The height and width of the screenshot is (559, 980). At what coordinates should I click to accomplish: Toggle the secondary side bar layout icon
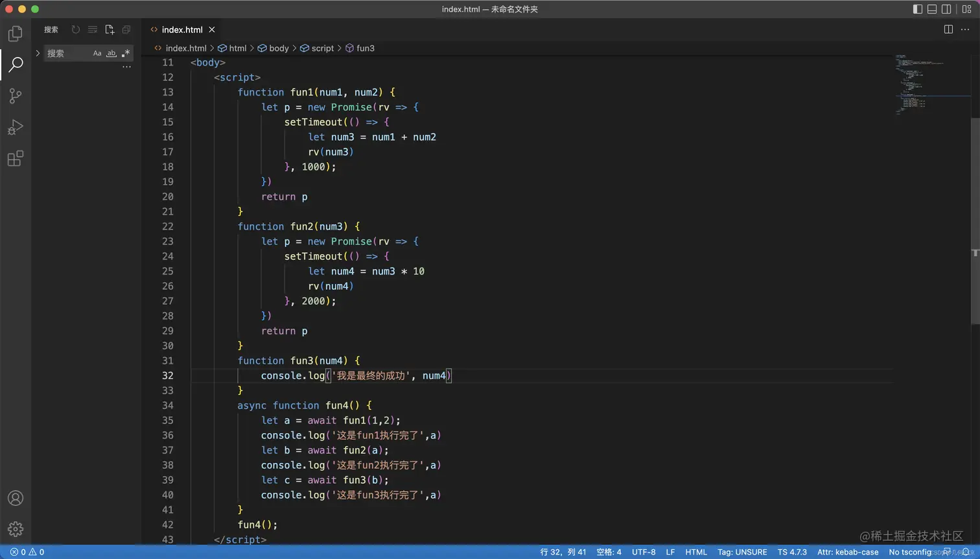tap(946, 9)
